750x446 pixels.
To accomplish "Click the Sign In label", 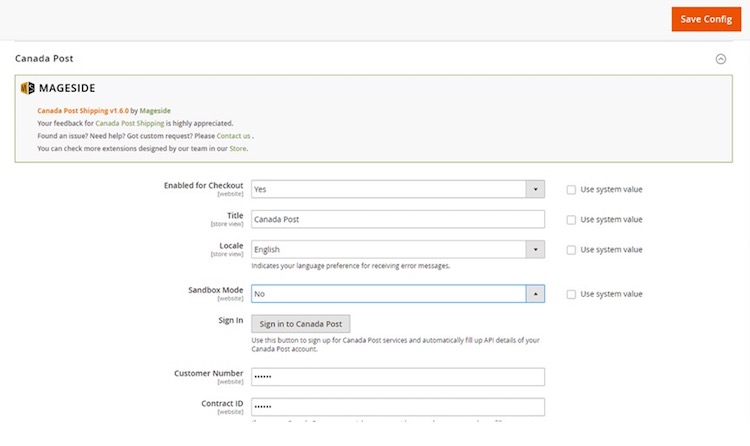I will [x=231, y=320].
